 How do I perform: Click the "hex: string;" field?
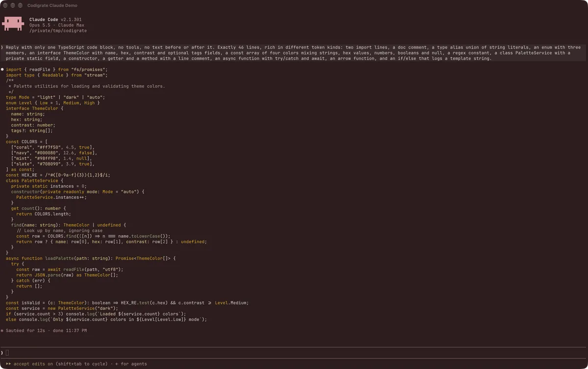(x=27, y=120)
